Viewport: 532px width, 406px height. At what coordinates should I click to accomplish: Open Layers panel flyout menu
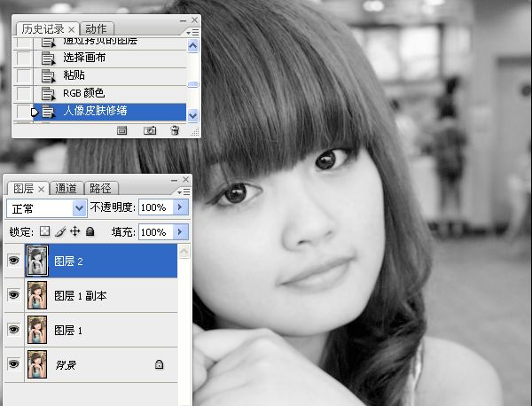[184, 192]
